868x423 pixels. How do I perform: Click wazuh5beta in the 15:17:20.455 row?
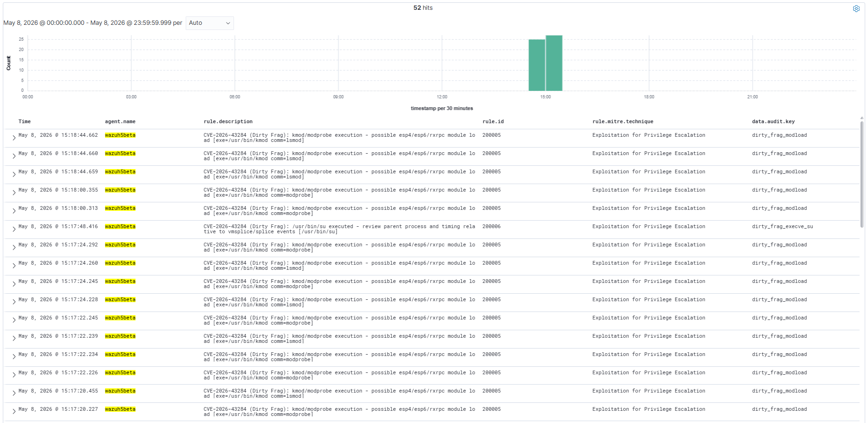tap(120, 391)
